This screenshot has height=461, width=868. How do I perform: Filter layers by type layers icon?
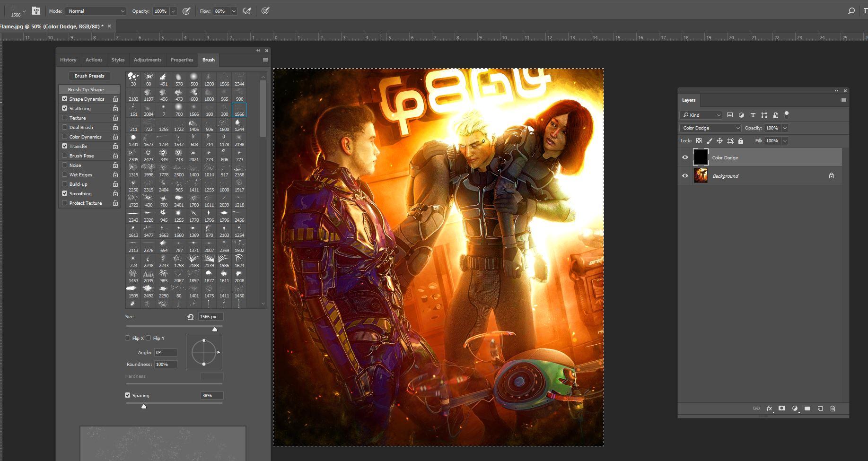click(753, 115)
